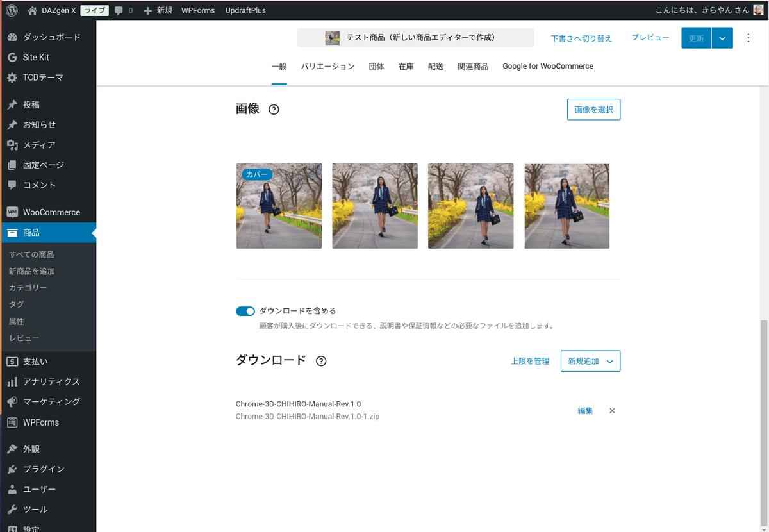Switch to the 一般 tab

coord(279,66)
